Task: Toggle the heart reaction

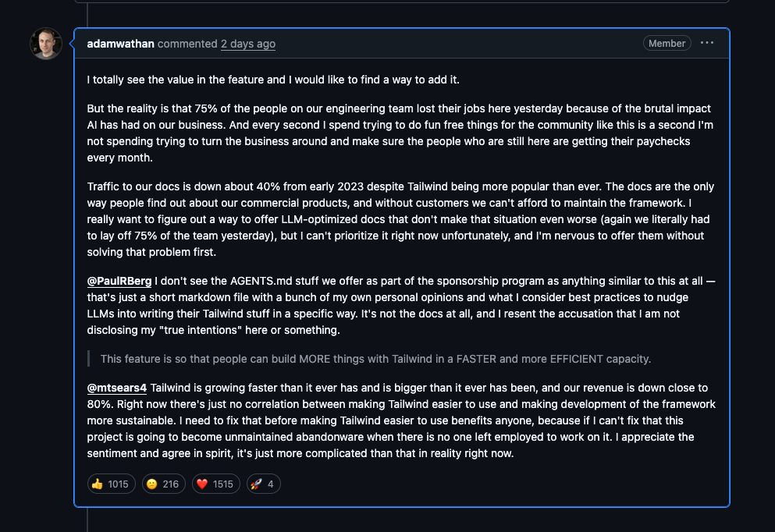Action: [x=215, y=484]
